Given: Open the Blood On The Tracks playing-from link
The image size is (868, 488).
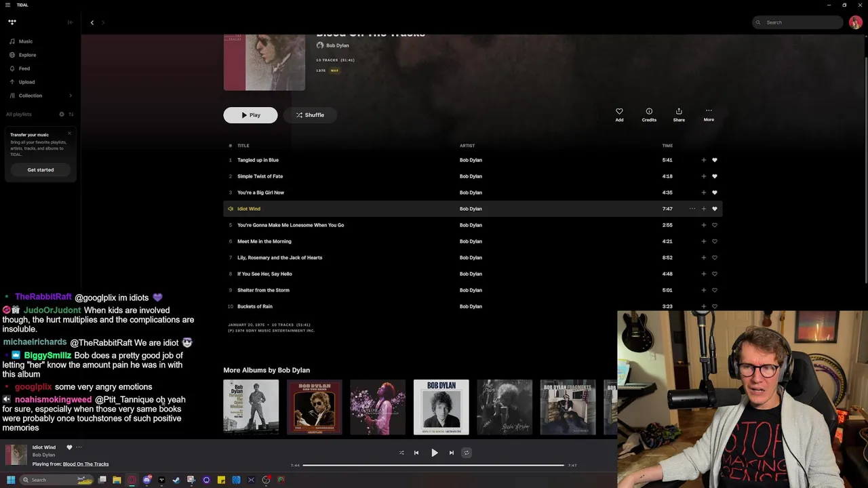Looking at the screenshot, I should tap(85, 464).
